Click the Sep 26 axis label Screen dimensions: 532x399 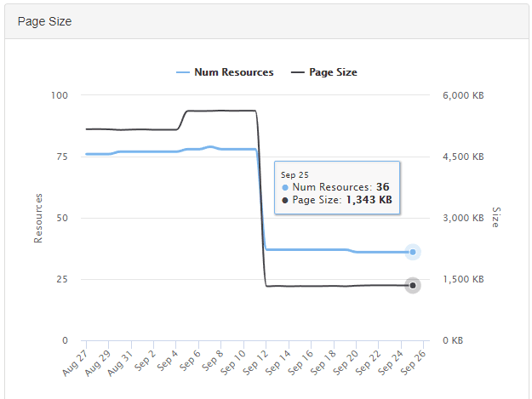pos(413,363)
